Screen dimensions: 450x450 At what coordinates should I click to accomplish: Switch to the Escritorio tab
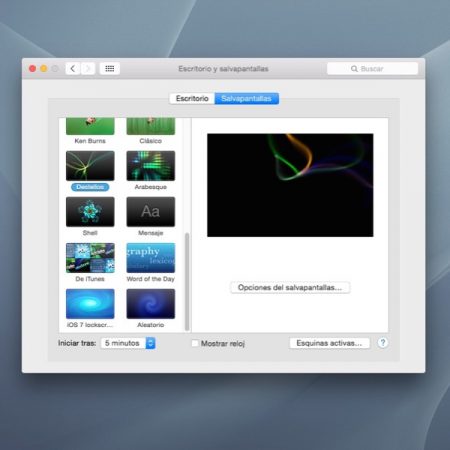(192, 98)
